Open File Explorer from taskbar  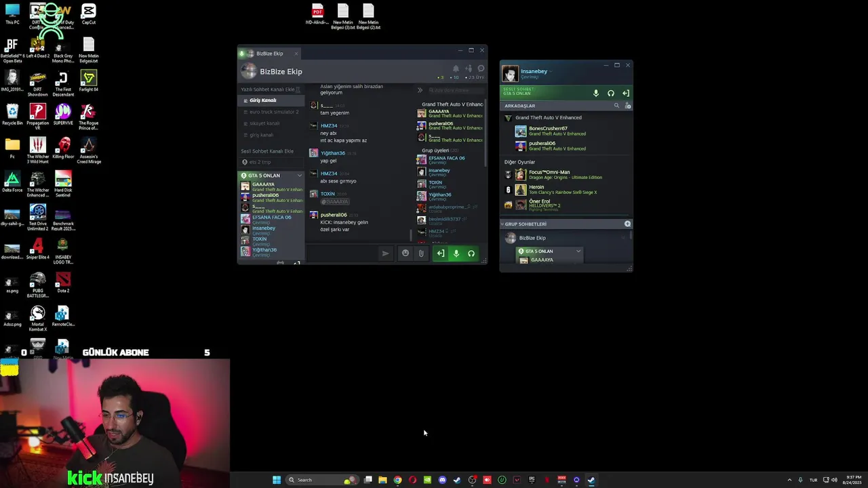click(x=382, y=480)
